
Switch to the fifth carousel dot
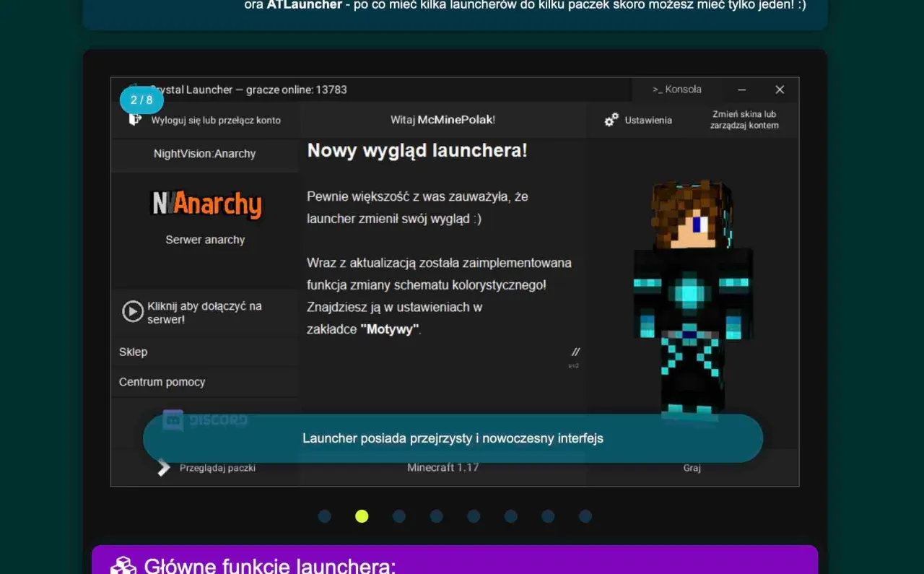[x=474, y=516]
